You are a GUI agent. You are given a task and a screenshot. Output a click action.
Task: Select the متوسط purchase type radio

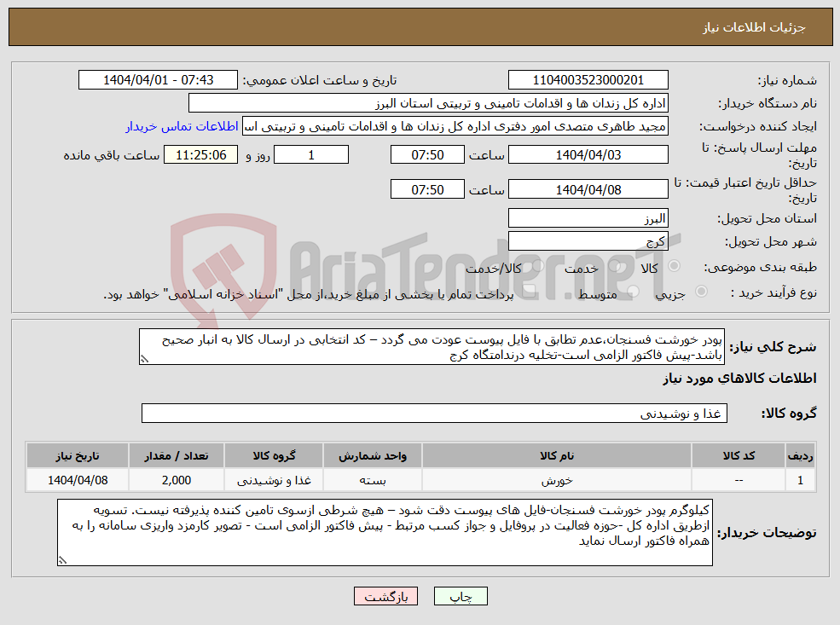(x=633, y=292)
